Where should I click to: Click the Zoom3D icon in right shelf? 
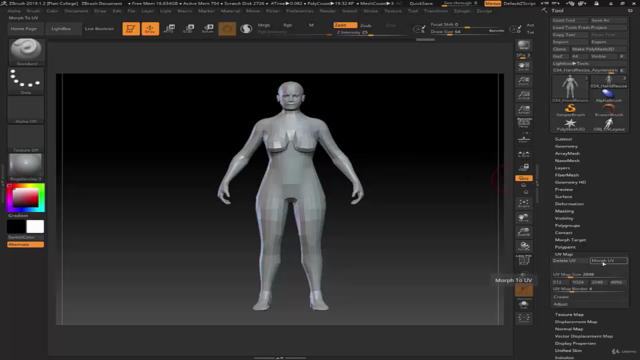(524, 232)
